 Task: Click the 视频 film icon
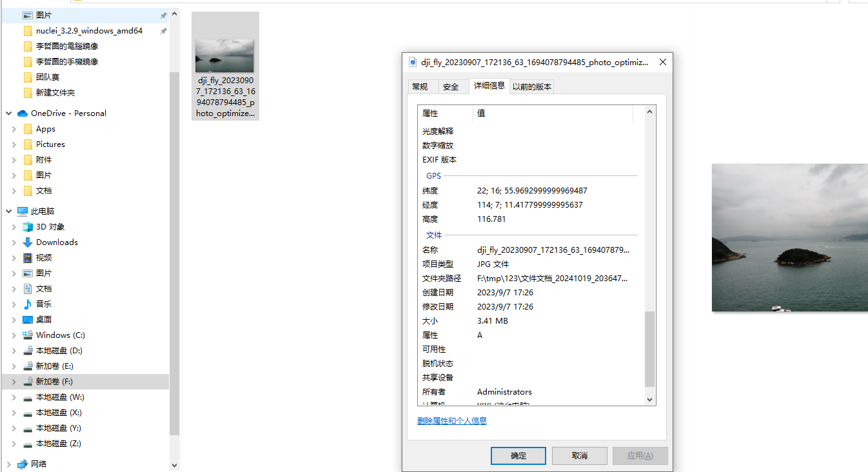28,258
